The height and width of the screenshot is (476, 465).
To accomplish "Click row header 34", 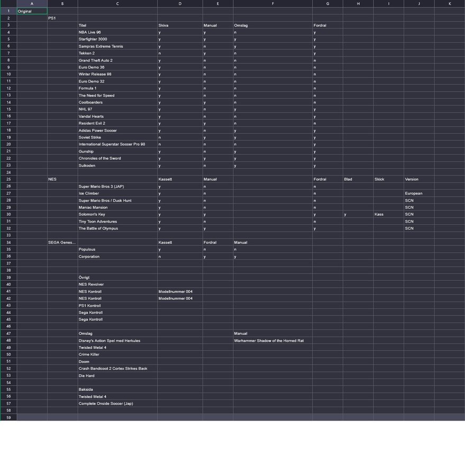I will click(x=8, y=242).
